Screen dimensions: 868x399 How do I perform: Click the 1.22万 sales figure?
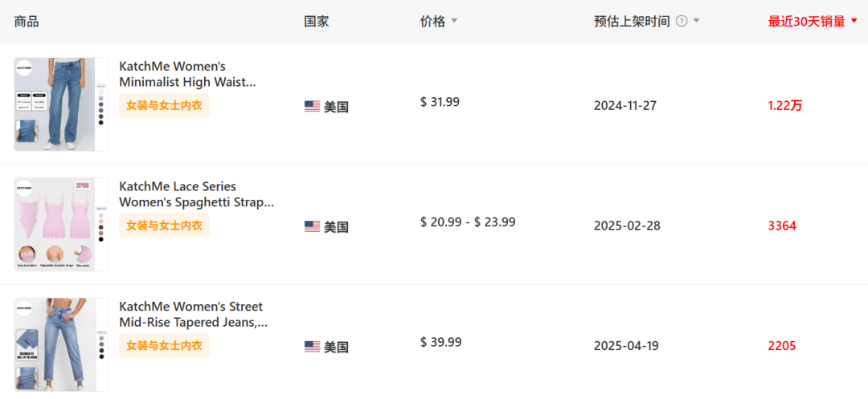point(784,105)
